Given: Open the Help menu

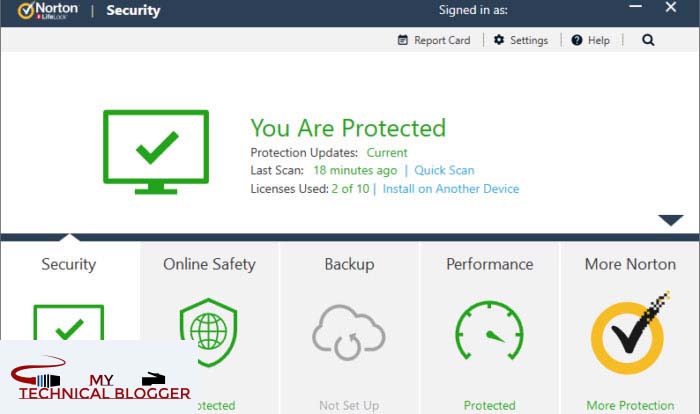Looking at the screenshot, I should point(590,40).
